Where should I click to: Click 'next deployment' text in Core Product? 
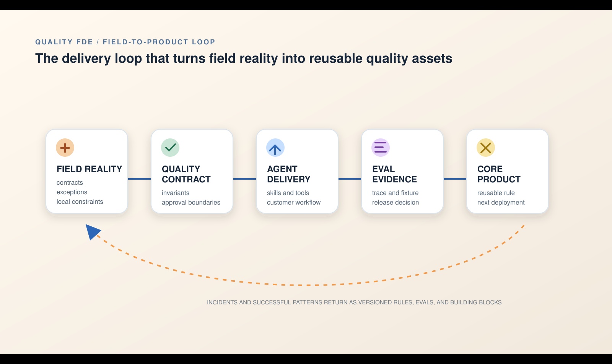(x=501, y=202)
